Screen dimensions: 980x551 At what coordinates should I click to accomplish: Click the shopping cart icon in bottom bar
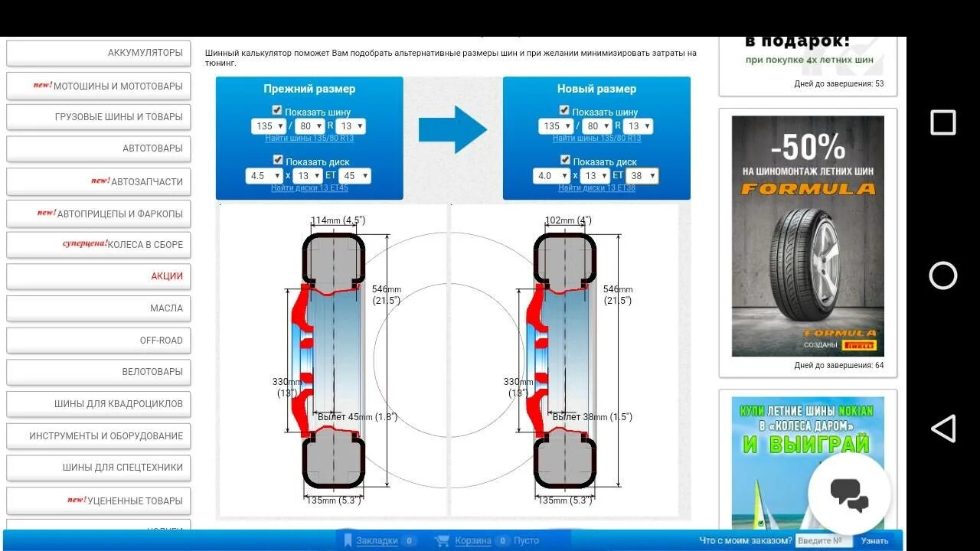(442, 540)
